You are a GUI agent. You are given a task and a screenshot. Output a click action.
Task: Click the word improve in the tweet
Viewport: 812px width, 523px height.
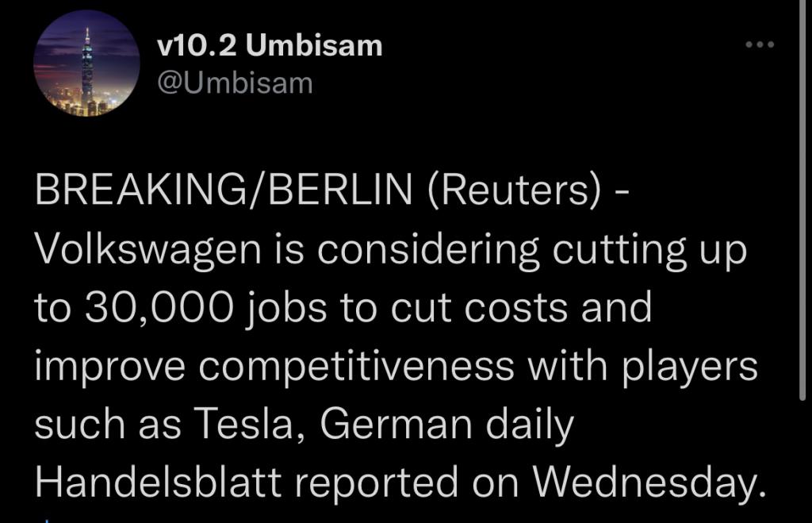tap(109, 367)
